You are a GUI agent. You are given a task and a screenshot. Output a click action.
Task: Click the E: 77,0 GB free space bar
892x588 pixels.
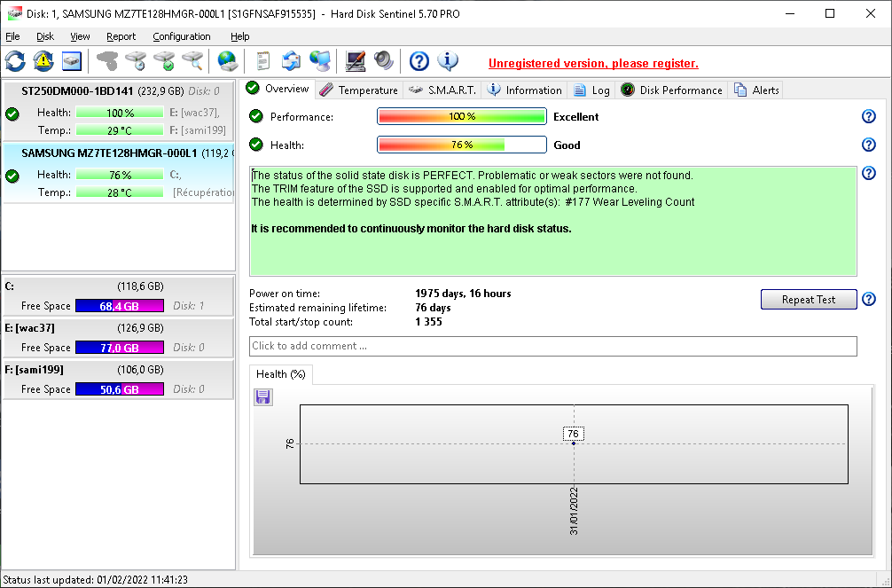[120, 348]
